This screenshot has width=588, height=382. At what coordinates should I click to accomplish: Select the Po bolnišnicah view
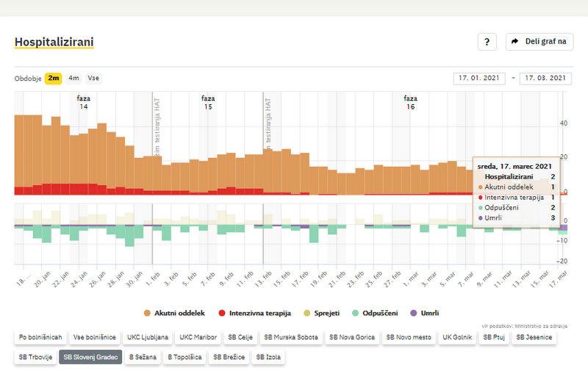tap(39, 338)
